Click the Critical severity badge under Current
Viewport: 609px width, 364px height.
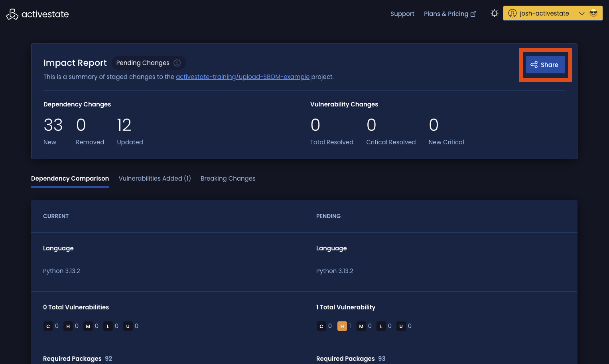click(x=48, y=326)
